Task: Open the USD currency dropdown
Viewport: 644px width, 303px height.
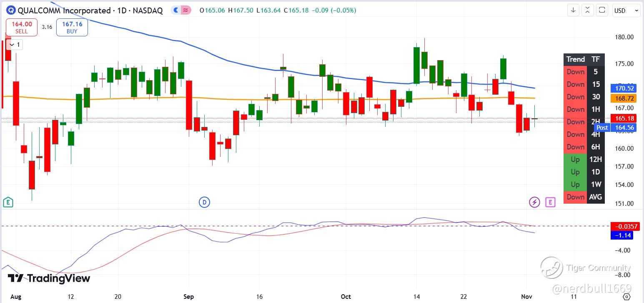Action: [x=626, y=10]
